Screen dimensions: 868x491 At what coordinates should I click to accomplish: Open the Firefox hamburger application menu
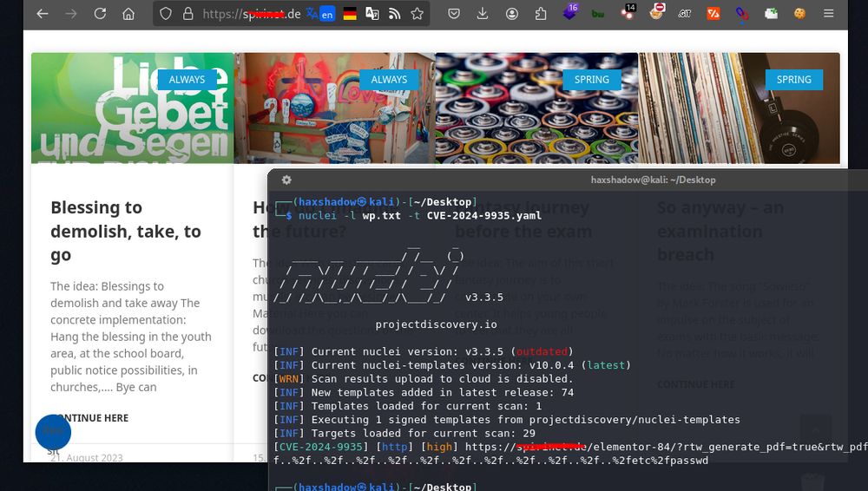click(829, 13)
